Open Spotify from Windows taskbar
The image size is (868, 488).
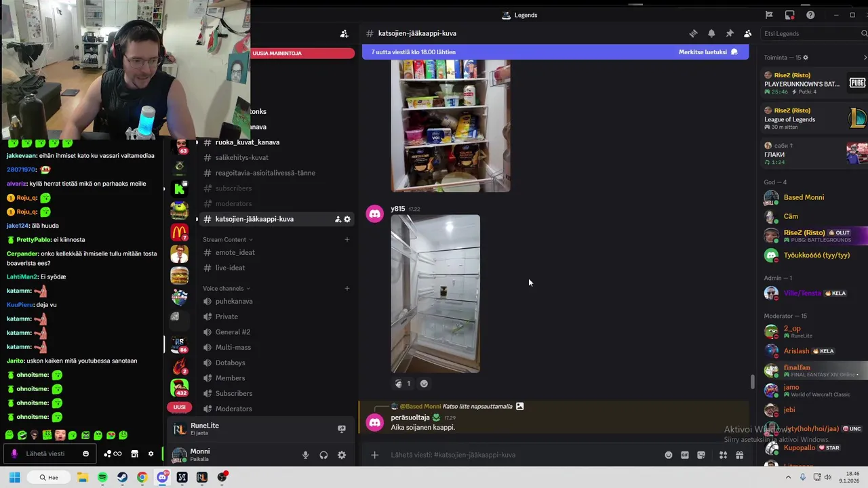[102, 477]
